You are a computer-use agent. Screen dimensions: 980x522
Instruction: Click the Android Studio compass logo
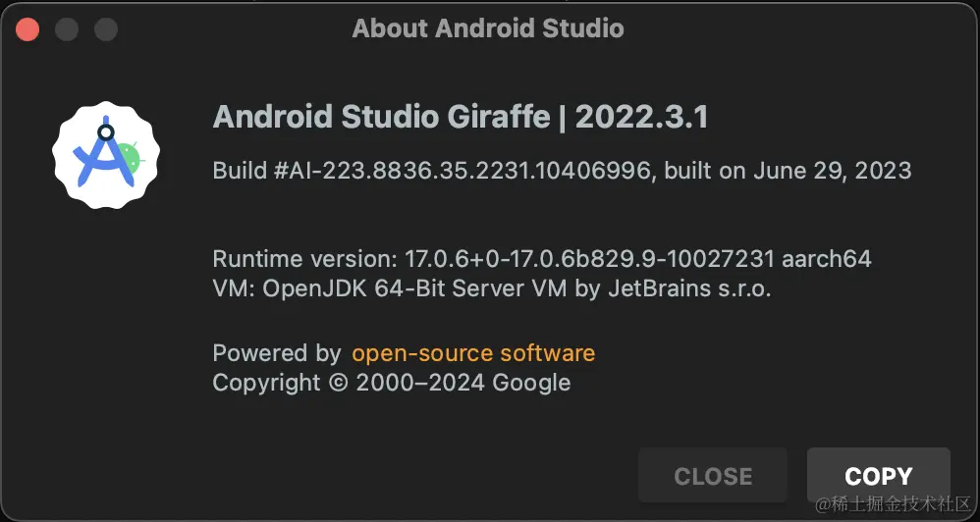point(105,153)
